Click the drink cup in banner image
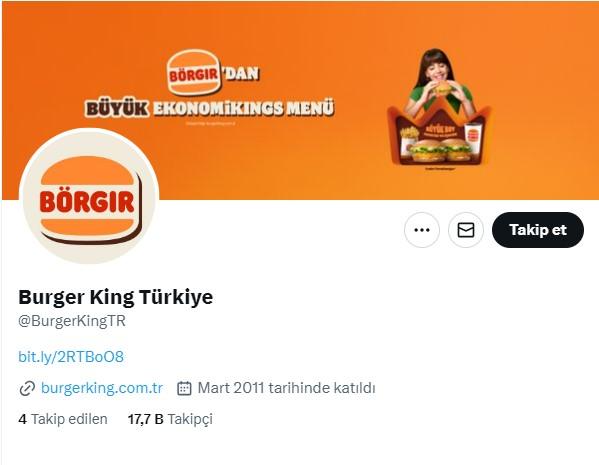 click(473, 137)
